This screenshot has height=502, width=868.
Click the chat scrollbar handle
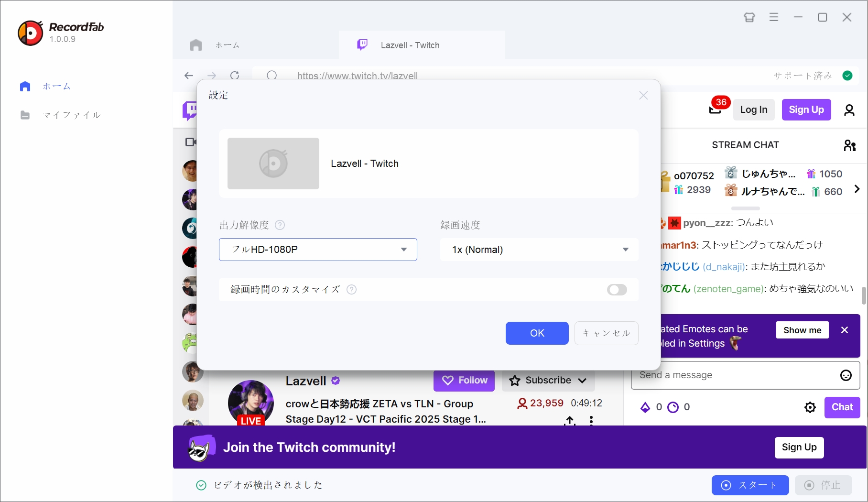point(864,295)
